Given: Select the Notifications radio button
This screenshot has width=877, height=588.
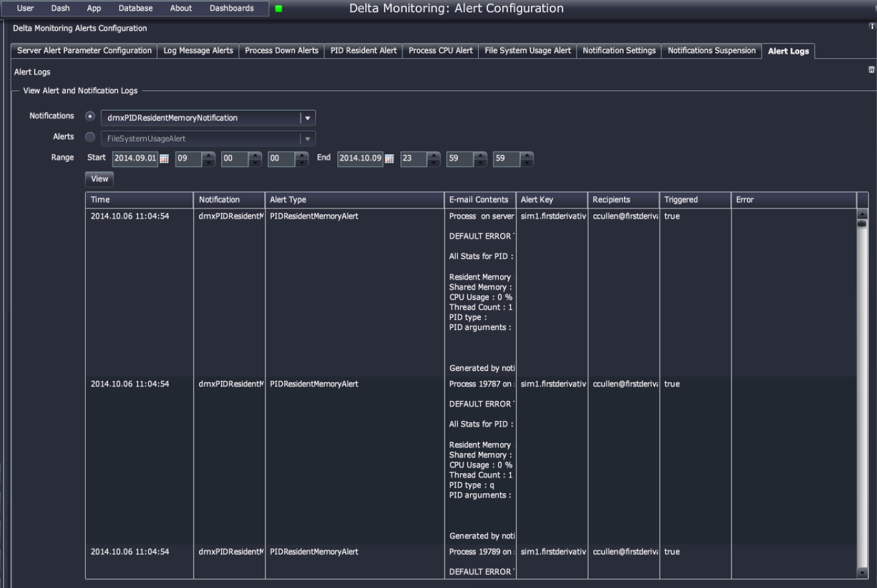Looking at the screenshot, I should point(90,117).
